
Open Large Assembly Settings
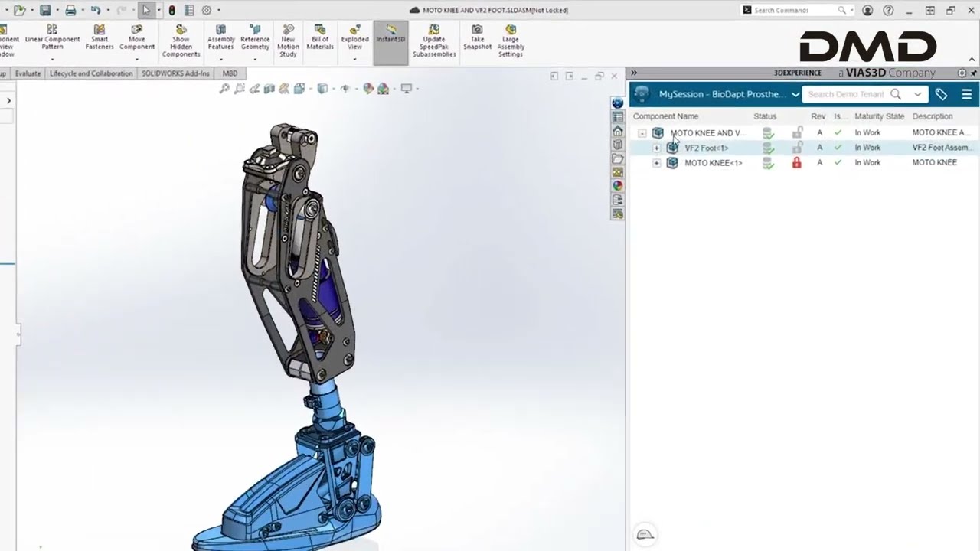pos(511,41)
